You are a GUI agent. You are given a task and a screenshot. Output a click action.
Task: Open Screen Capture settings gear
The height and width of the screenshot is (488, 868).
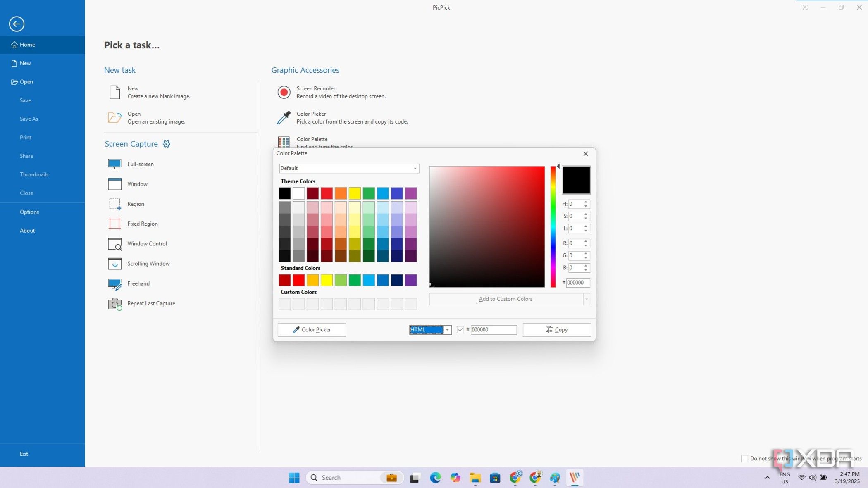(166, 144)
